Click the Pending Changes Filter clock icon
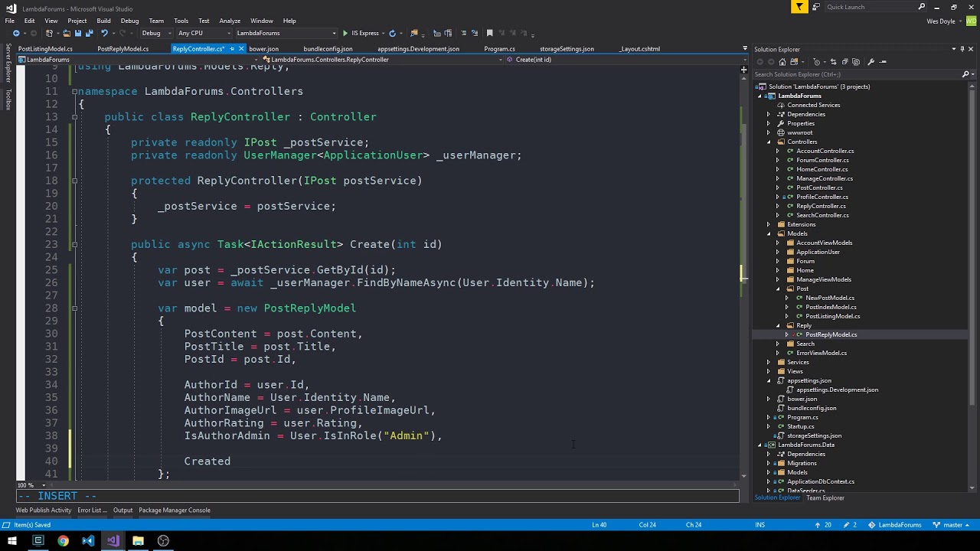Viewport: 980px width, 551px height. click(817, 62)
